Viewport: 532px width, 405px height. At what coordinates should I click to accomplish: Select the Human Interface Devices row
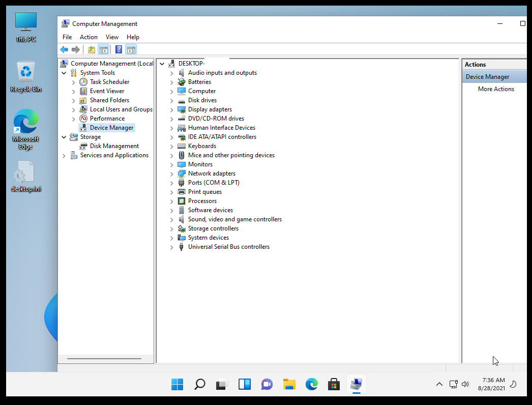point(222,128)
